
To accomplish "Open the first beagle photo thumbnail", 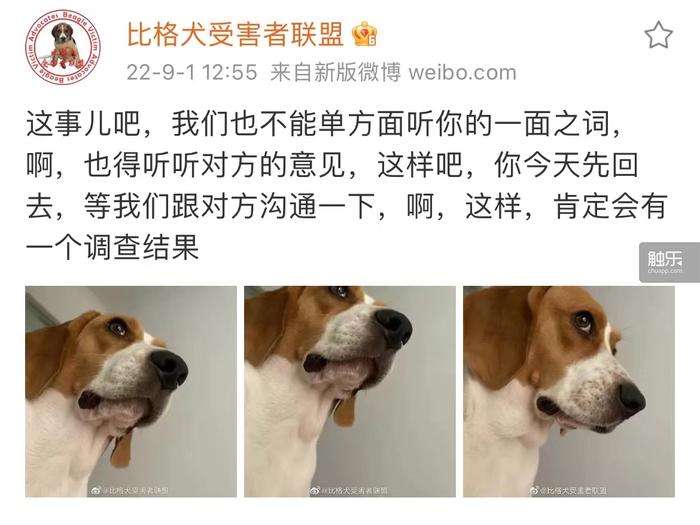I will point(131,392).
